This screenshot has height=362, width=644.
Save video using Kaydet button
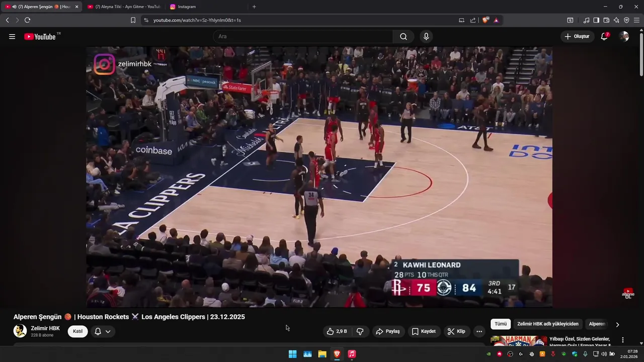[424, 331]
